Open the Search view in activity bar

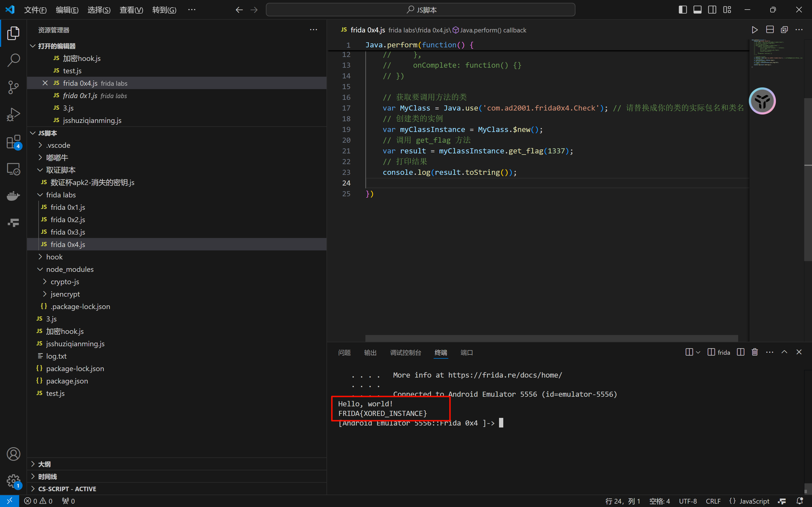pos(14,60)
